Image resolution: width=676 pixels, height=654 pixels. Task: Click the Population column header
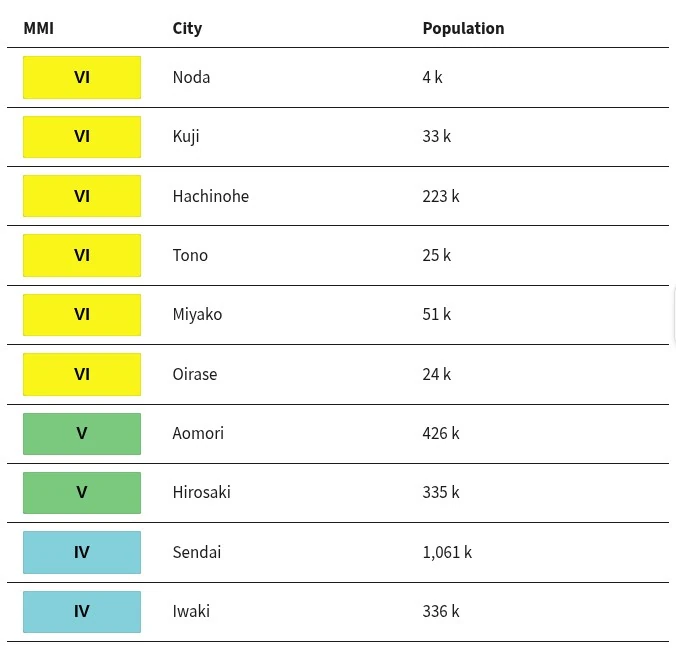[463, 28]
